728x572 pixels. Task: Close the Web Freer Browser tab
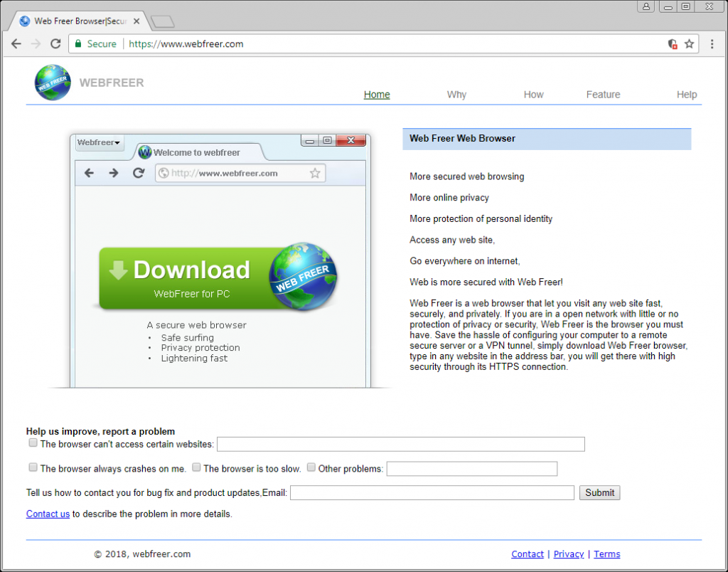tap(136, 21)
